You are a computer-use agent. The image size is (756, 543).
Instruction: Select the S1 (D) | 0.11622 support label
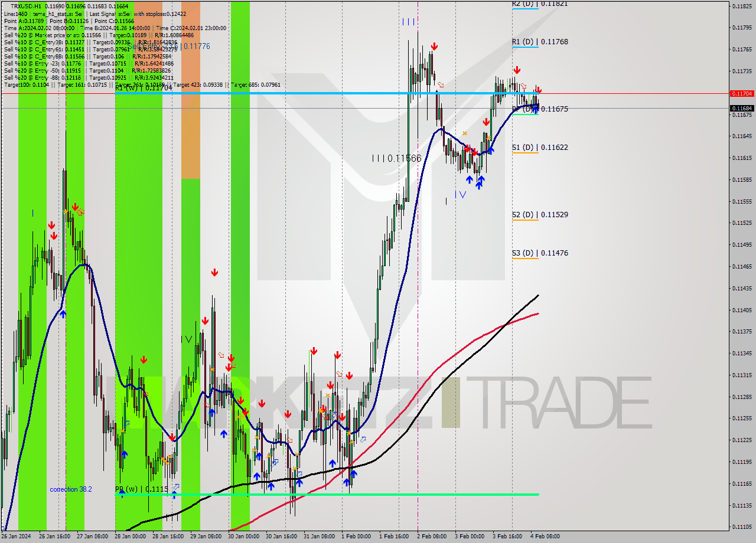click(x=540, y=148)
